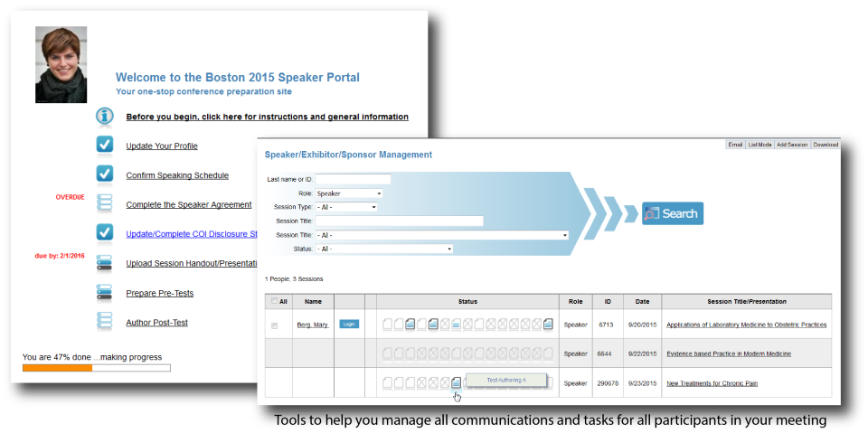Click checkmark icon beside Update/Complete COI Disclosure
This screenshot has width=868, height=433.
[x=105, y=232]
